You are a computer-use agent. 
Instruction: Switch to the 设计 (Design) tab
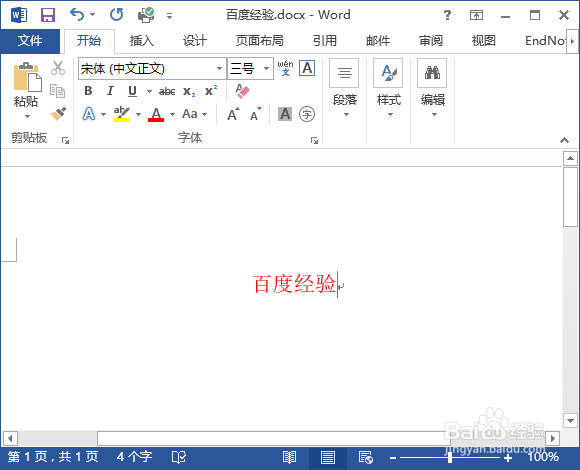click(195, 41)
